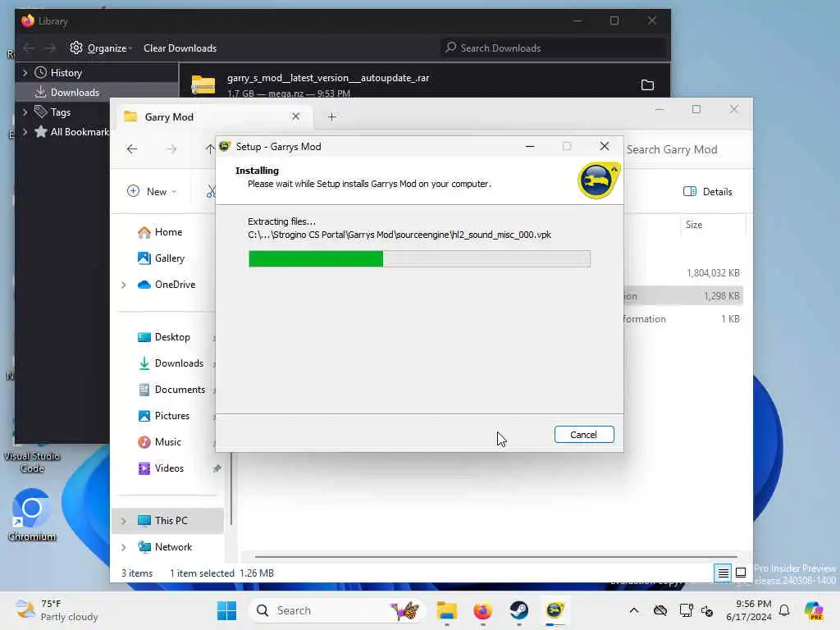Image resolution: width=840 pixels, height=630 pixels.
Task: Select the History entry in Library
Action: pyautogui.click(x=66, y=73)
